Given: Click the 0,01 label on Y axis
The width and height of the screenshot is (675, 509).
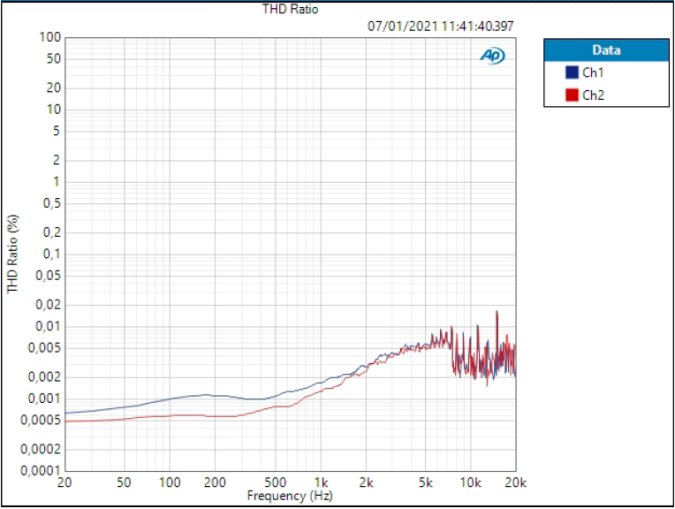Looking at the screenshot, I should coord(48,326).
